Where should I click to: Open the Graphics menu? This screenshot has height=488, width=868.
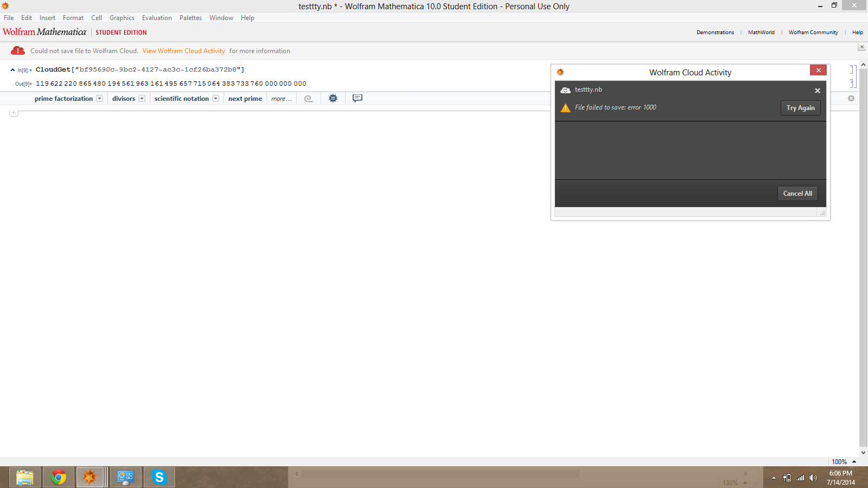pyautogui.click(x=122, y=18)
